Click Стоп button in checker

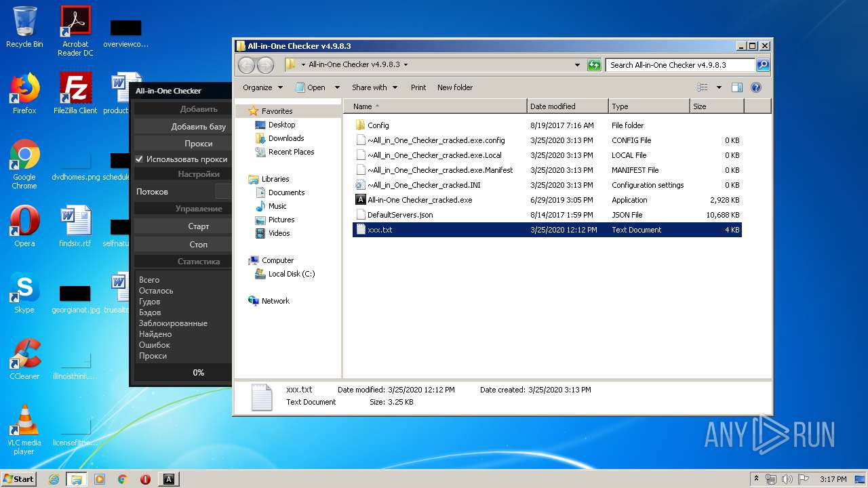point(183,244)
